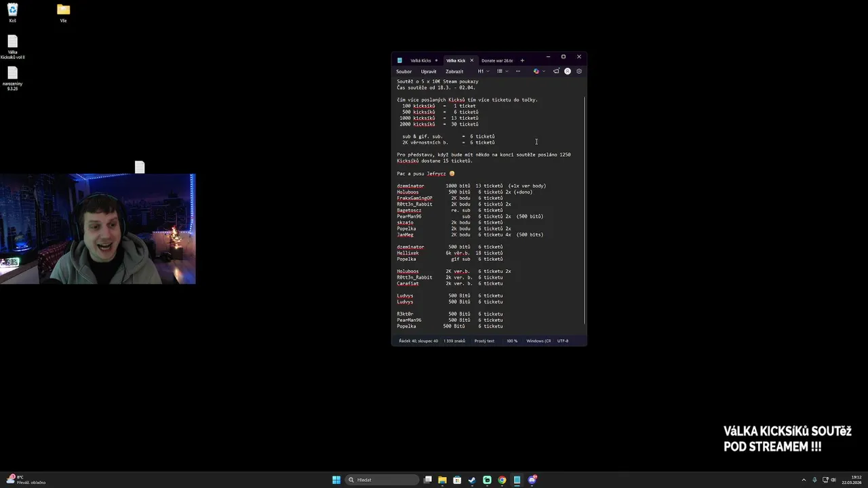Image resolution: width=868 pixels, height=488 pixels.
Task: Click the line 'Soutěž o 5 x 10€ Steam poukazy'
Action: point(437,81)
